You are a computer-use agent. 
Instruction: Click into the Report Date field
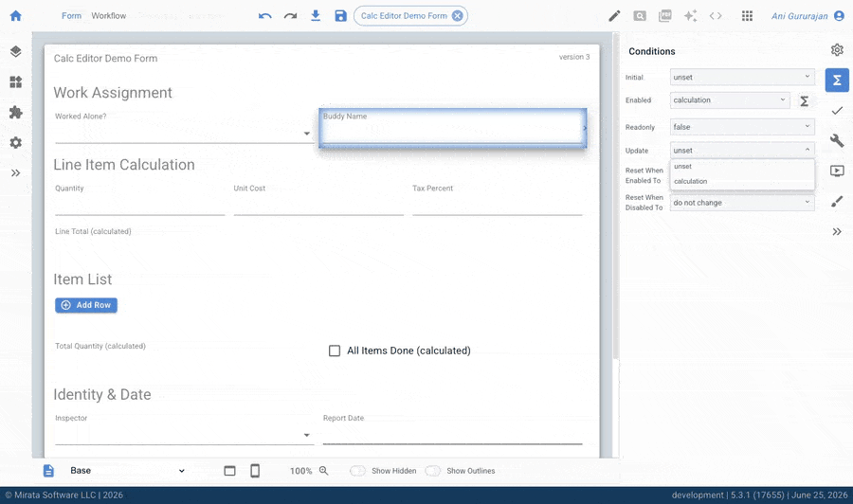pyautogui.click(x=453, y=435)
